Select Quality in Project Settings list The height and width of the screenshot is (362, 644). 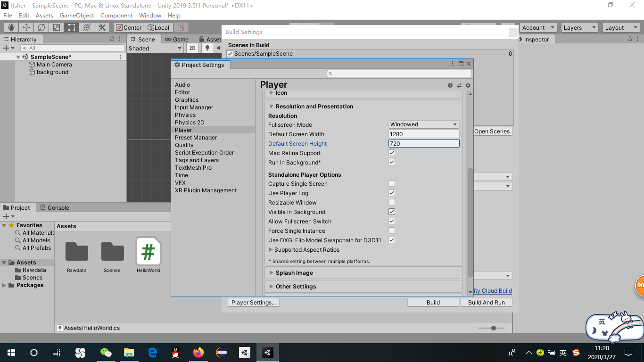click(184, 145)
